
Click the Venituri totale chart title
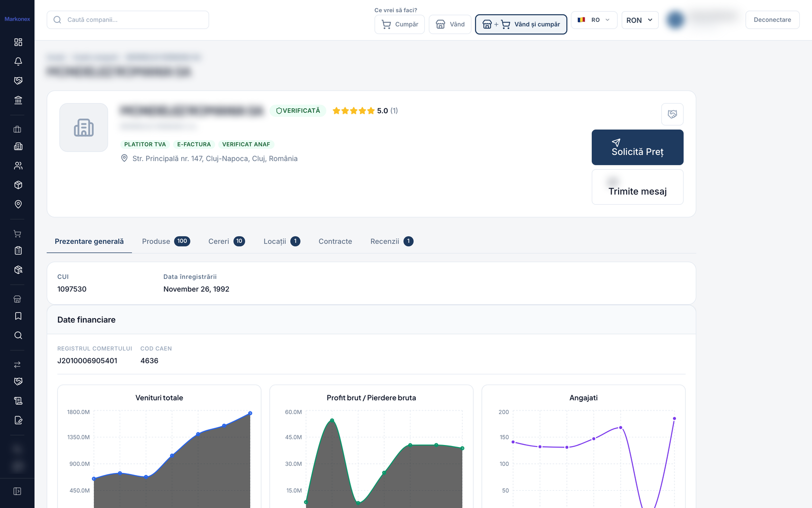pyautogui.click(x=159, y=398)
